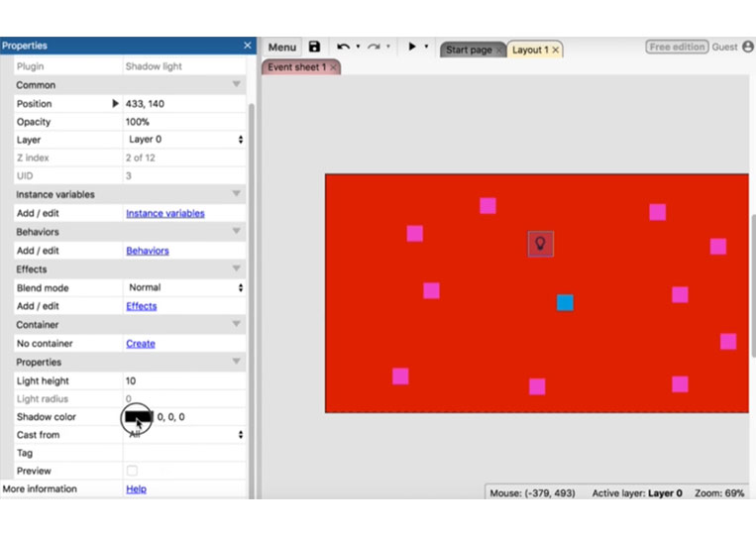Viewport: 756px width, 536px height.
Task: Toggle the Preview checkbox
Action: [132, 471]
